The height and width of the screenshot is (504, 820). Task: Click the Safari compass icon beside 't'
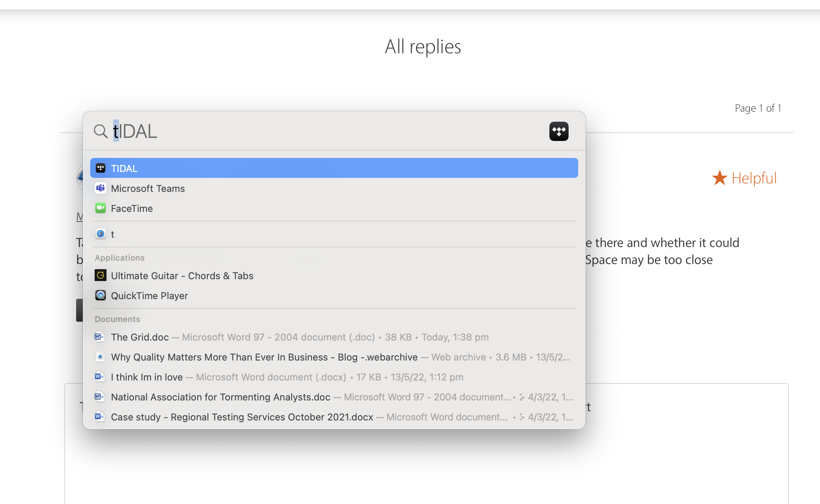coord(101,234)
